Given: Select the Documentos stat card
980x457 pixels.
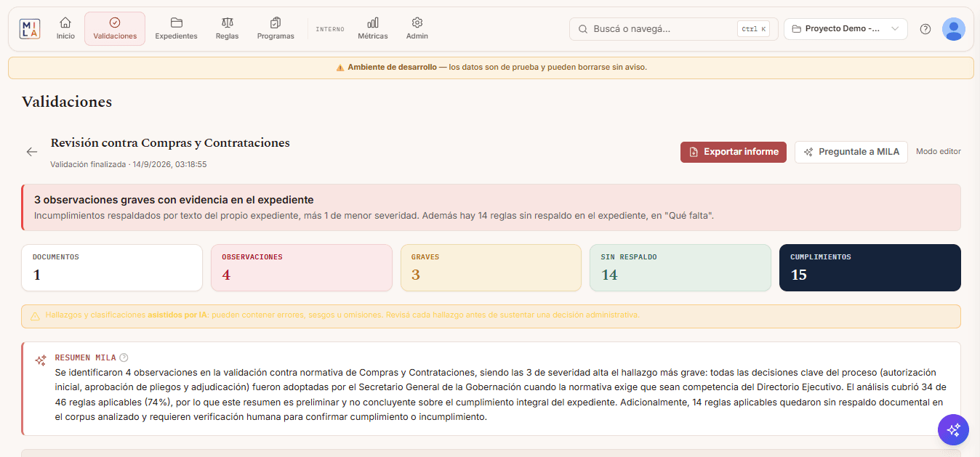Looking at the screenshot, I should point(112,267).
